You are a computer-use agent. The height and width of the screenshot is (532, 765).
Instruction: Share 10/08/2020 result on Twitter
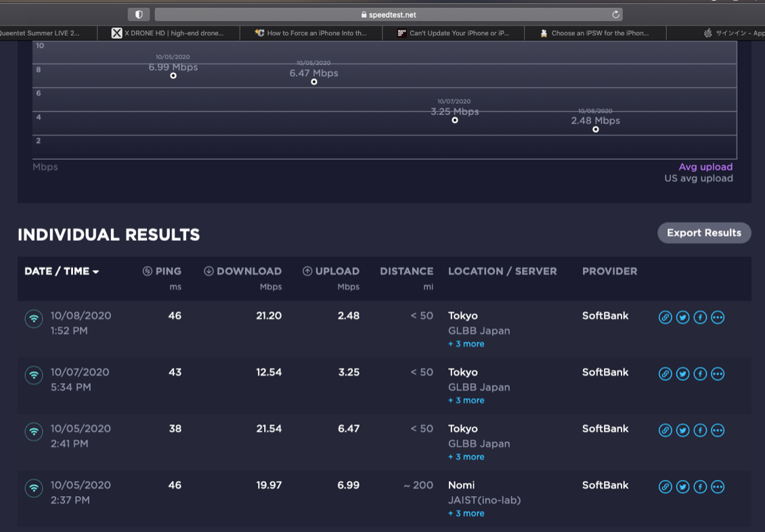[682, 317]
